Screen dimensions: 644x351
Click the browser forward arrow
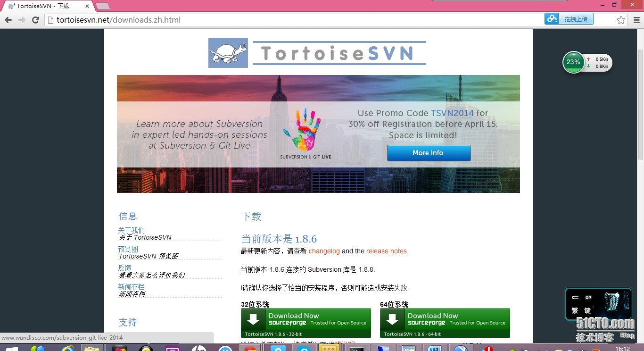tap(22, 20)
